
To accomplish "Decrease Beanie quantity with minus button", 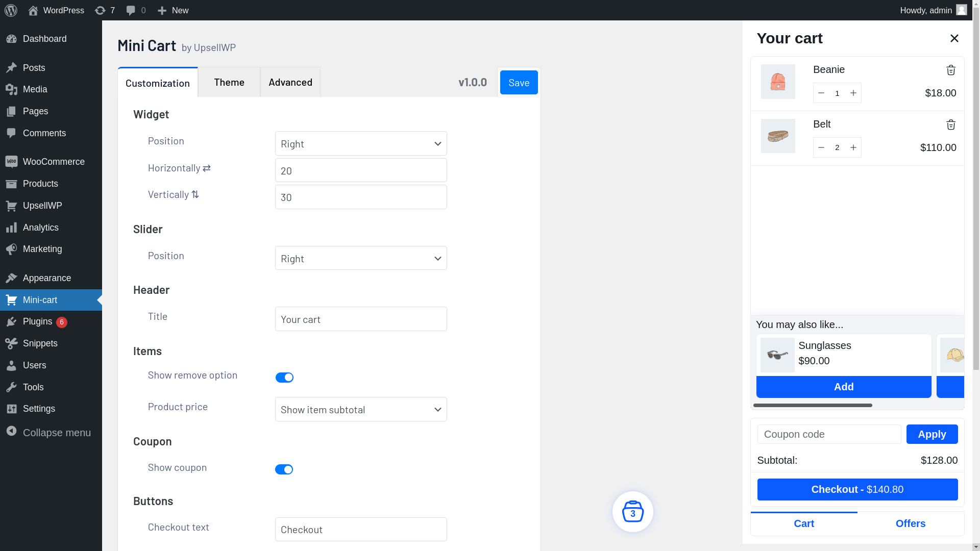I will coord(821,93).
